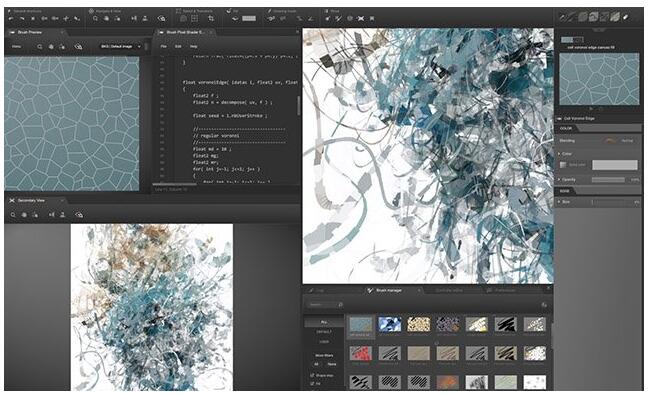Click the flip icon in Secondary View toolbar

click(51, 215)
